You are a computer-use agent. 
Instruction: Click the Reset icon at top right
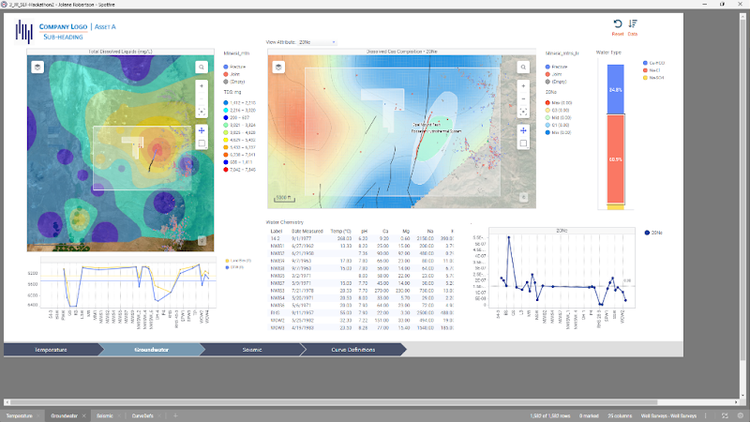coord(618,24)
